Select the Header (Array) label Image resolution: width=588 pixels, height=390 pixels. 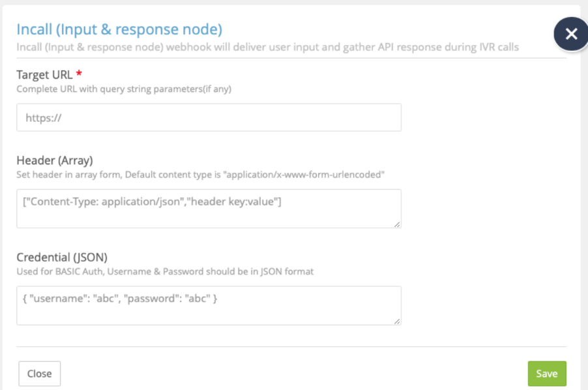click(x=53, y=160)
